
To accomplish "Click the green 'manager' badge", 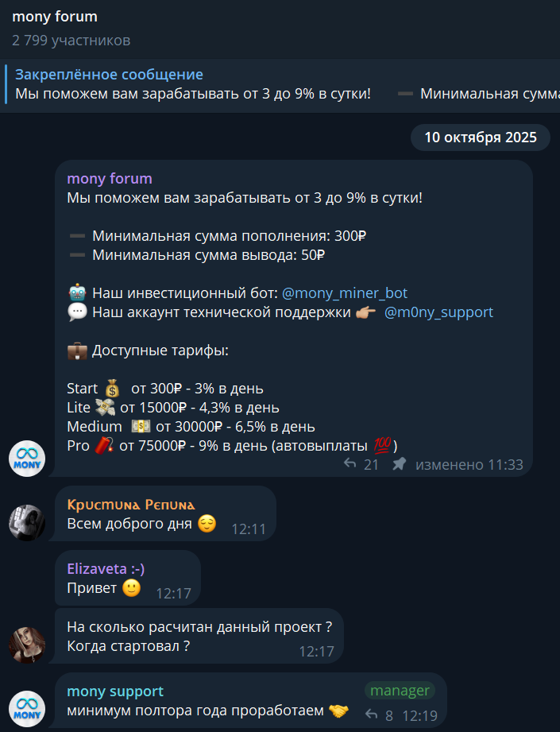I will click(400, 691).
